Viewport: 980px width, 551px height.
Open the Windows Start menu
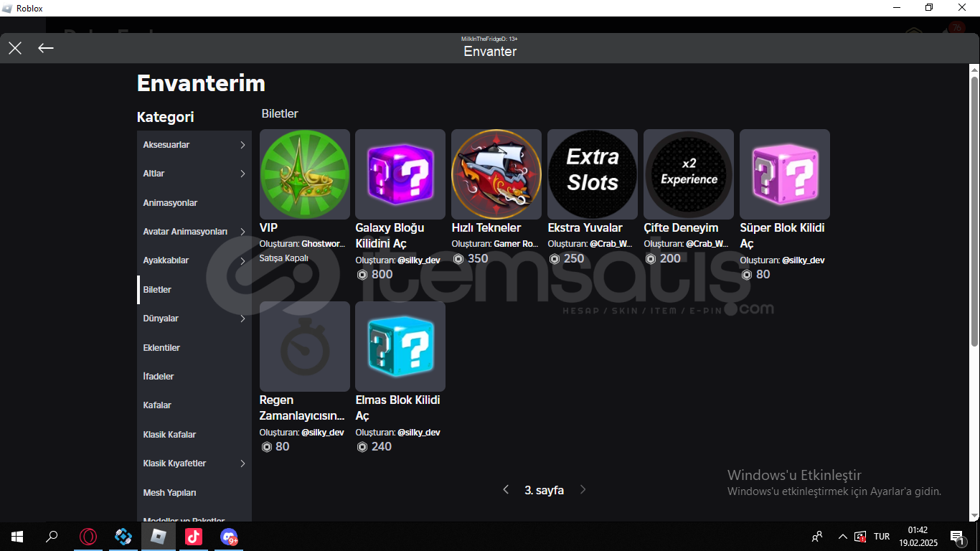17,537
